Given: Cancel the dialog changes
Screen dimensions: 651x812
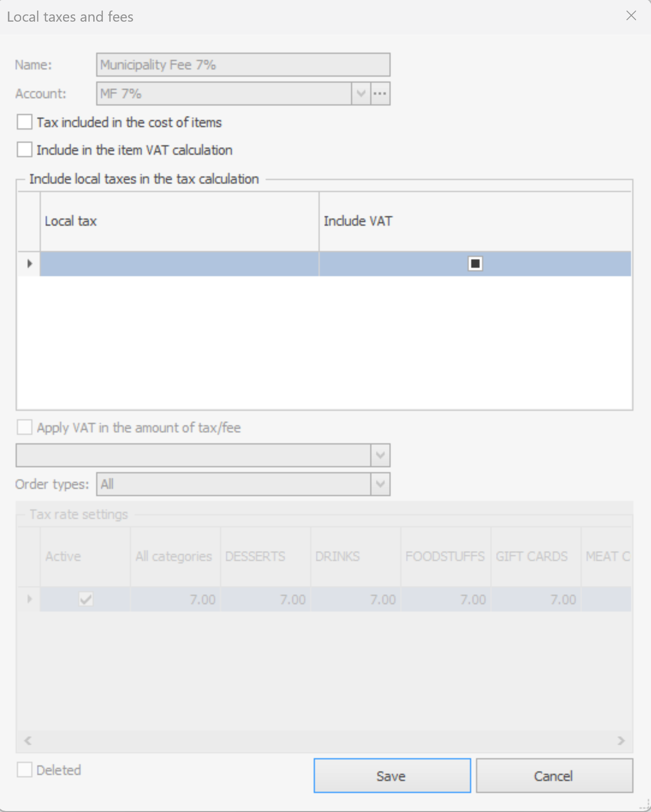Looking at the screenshot, I should pyautogui.click(x=554, y=775).
